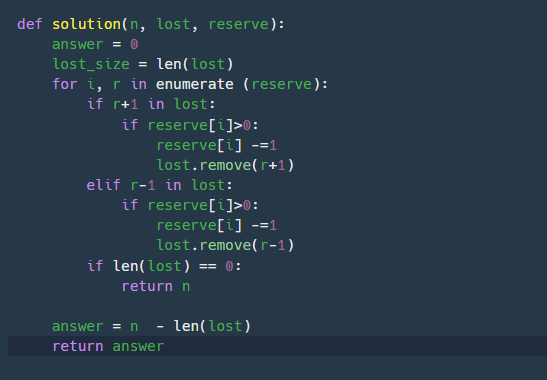Click the lost.remove(r-1) call
The height and width of the screenshot is (380, 547).
click(225, 245)
